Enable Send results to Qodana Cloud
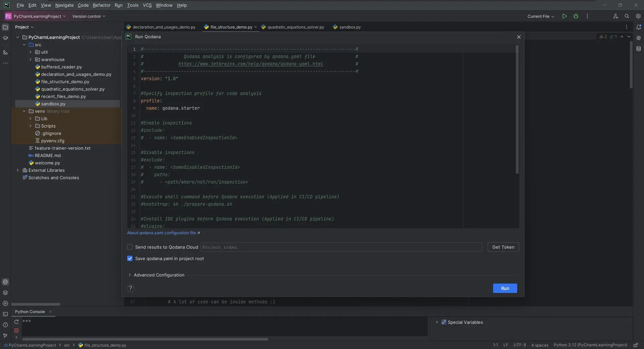The height and width of the screenshot is (349, 644). pyautogui.click(x=130, y=247)
